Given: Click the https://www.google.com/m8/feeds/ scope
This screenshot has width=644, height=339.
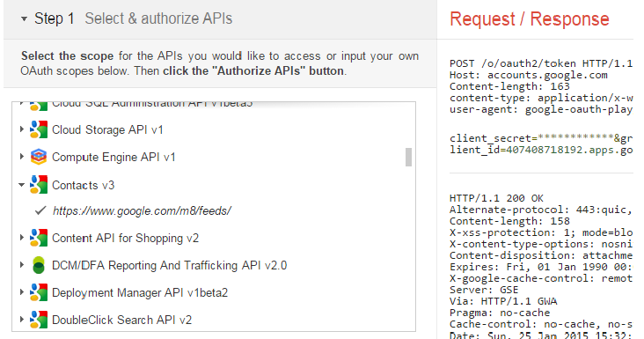Looking at the screenshot, I should tap(142, 211).
